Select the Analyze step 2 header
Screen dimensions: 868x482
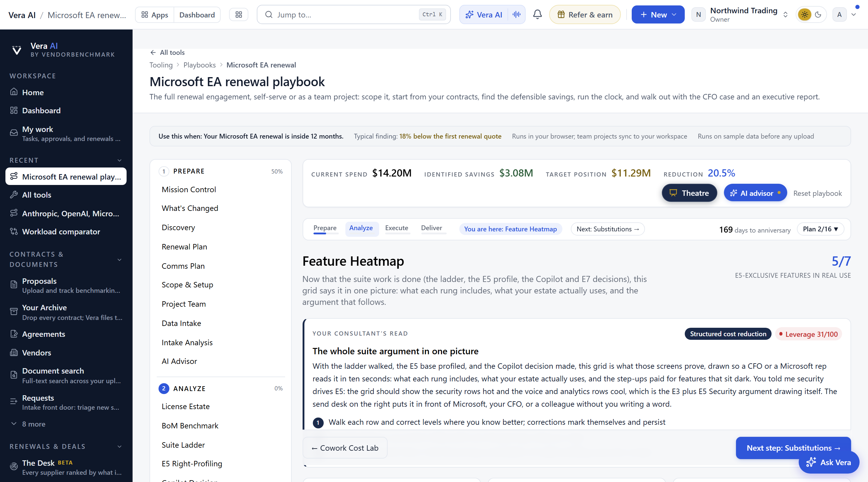point(220,388)
